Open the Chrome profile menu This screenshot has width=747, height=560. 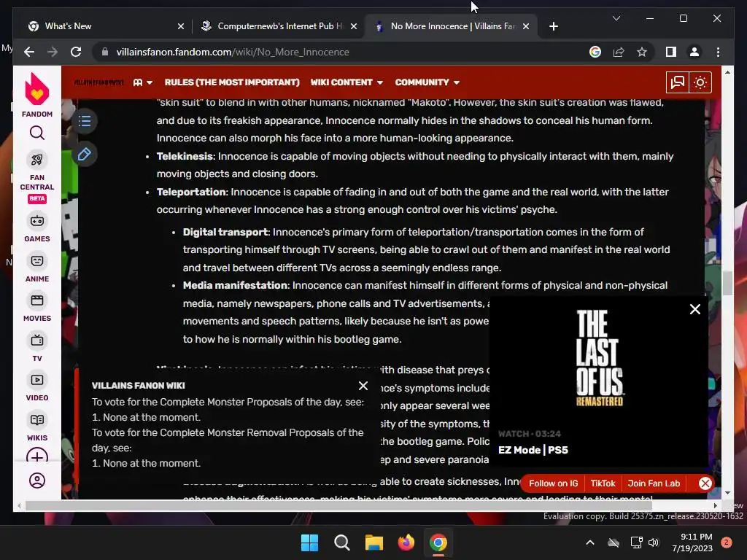tap(694, 52)
